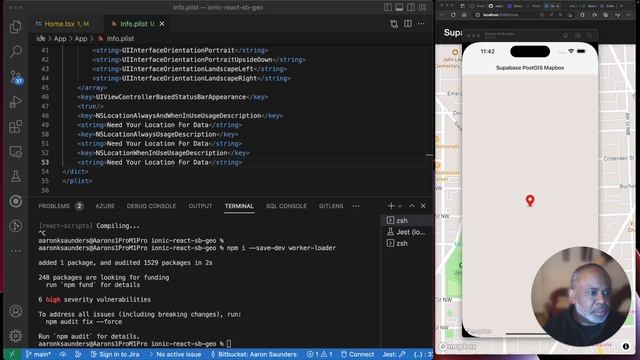Click Sign in to Jira status item
This screenshot has height=360, width=640.
(x=115, y=354)
